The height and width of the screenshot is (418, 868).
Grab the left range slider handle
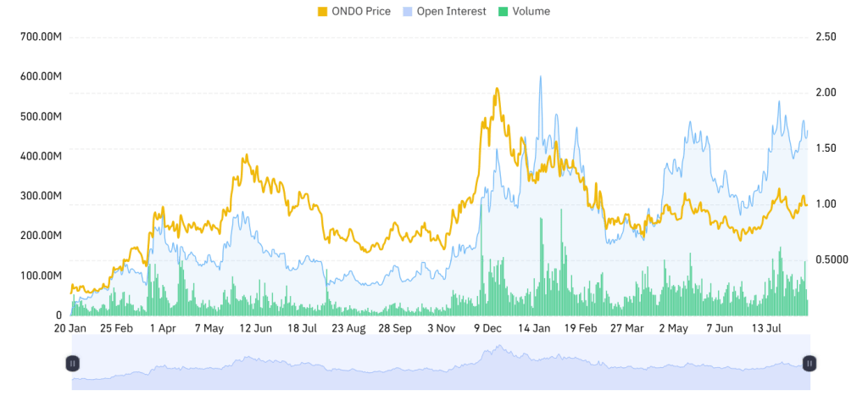73,364
